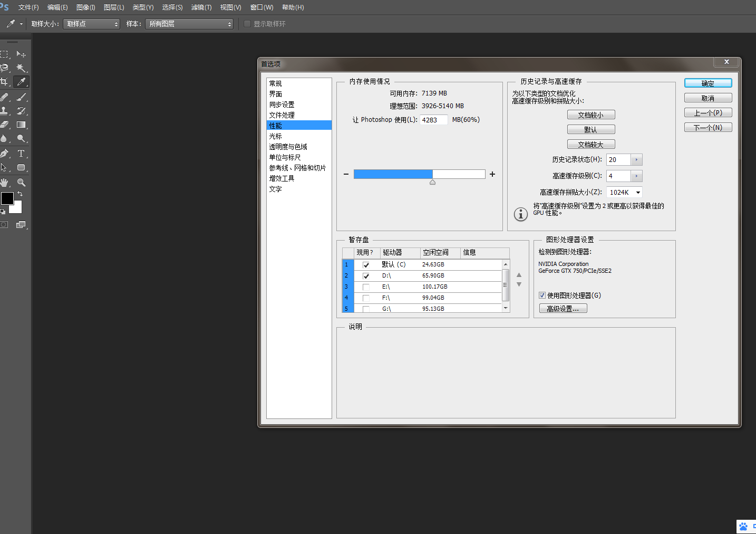This screenshot has height=534, width=756.
Task: Select the Zoom tool in the toolbox
Action: [21, 183]
